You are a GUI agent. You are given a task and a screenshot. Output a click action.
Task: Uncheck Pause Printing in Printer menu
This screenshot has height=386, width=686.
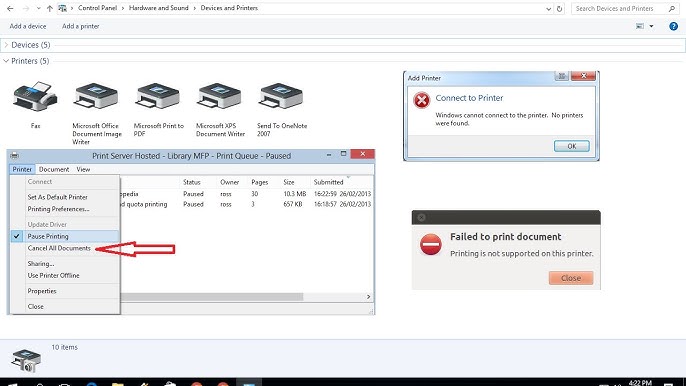[x=64, y=236]
